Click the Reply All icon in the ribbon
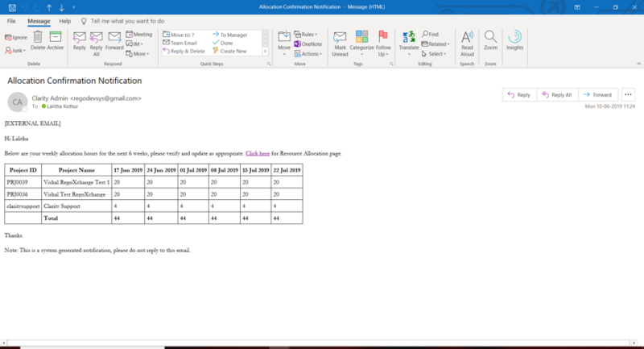Image resolution: width=644 pixels, height=349 pixels. click(96, 44)
